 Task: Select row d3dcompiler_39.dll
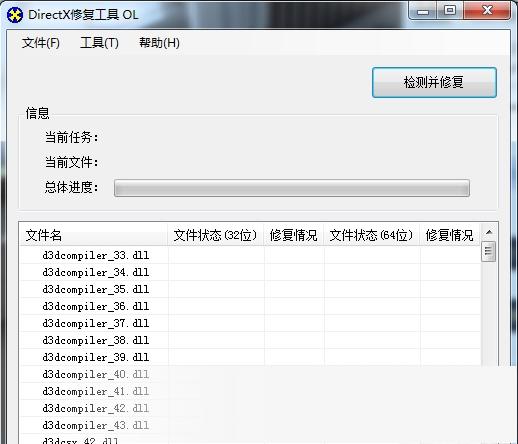250,357
